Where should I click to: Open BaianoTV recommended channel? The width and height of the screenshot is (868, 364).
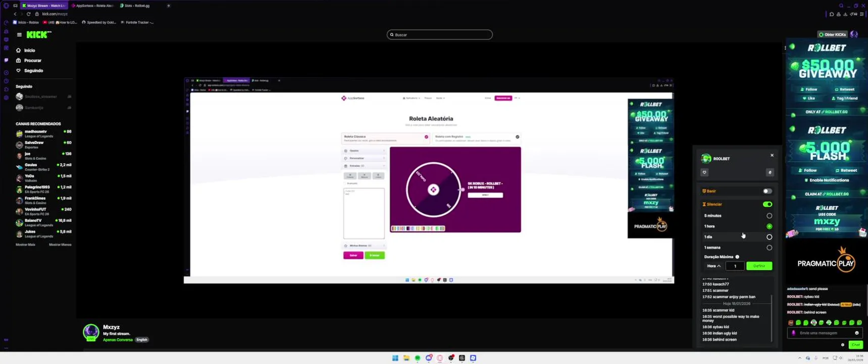click(43, 222)
